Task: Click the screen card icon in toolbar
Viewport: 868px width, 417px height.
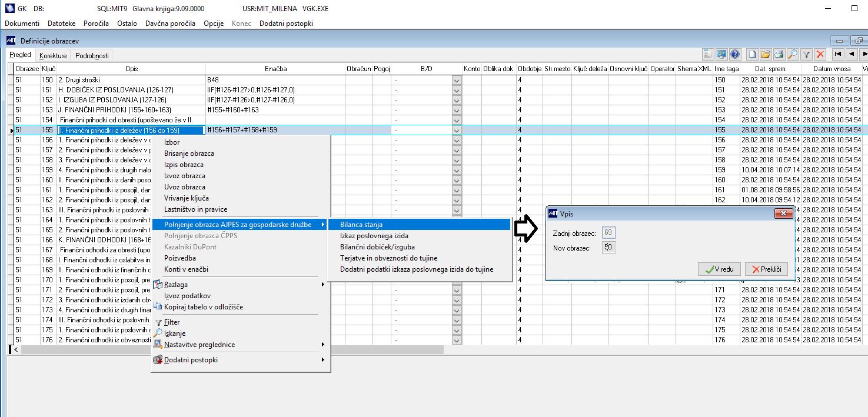Action: pos(721,54)
